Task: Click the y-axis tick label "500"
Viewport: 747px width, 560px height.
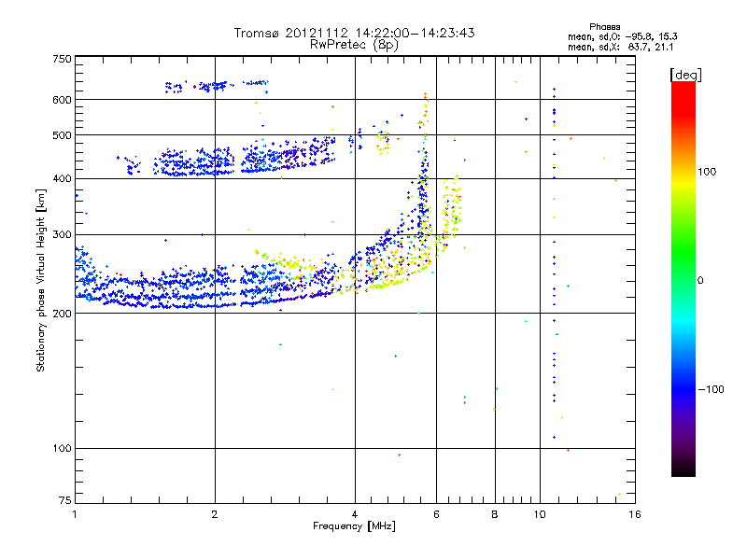Action: coord(62,135)
